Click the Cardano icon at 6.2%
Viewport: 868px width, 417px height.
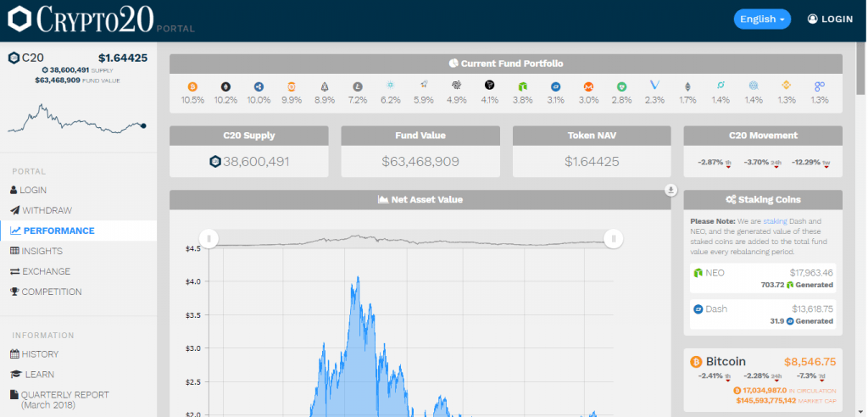click(x=390, y=86)
